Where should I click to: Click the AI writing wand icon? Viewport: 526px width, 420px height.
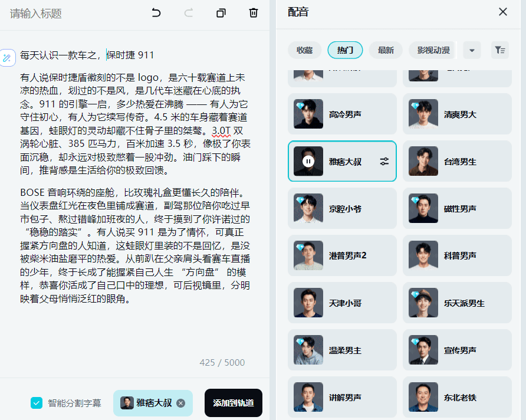[8, 57]
